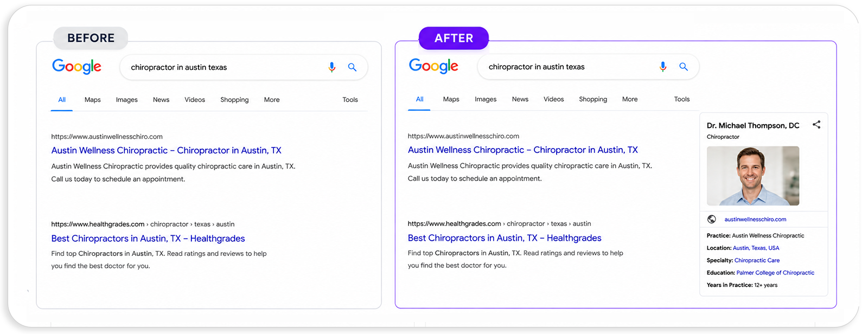This screenshot has width=868, height=334.
Task: Click the austinwellnesschiro.com URL above AFTER result
Action: coord(463,136)
